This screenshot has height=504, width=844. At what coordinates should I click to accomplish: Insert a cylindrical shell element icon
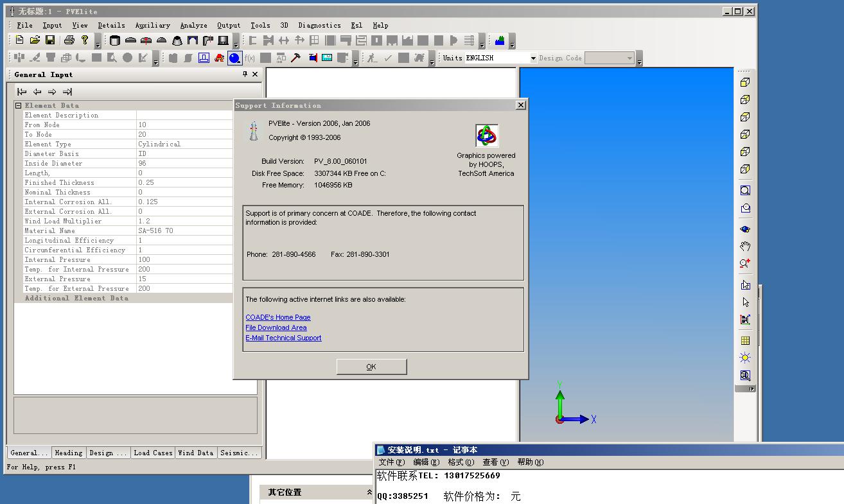click(x=115, y=40)
